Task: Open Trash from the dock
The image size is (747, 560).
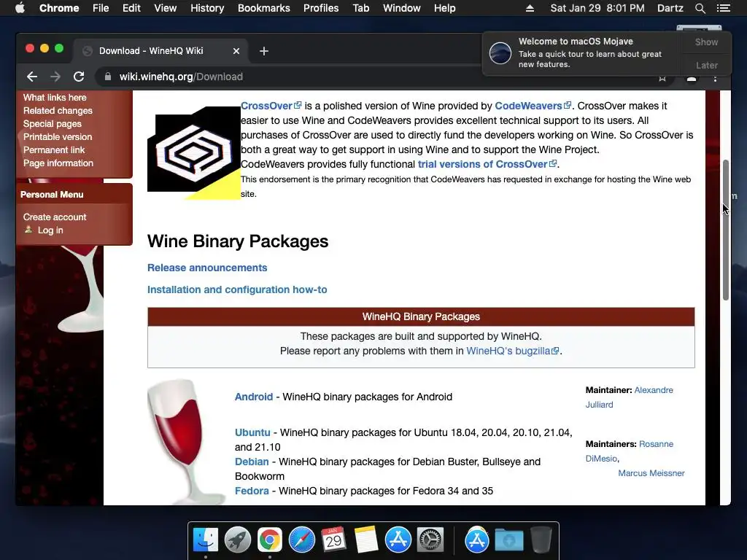Action: click(x=541, y=540)
